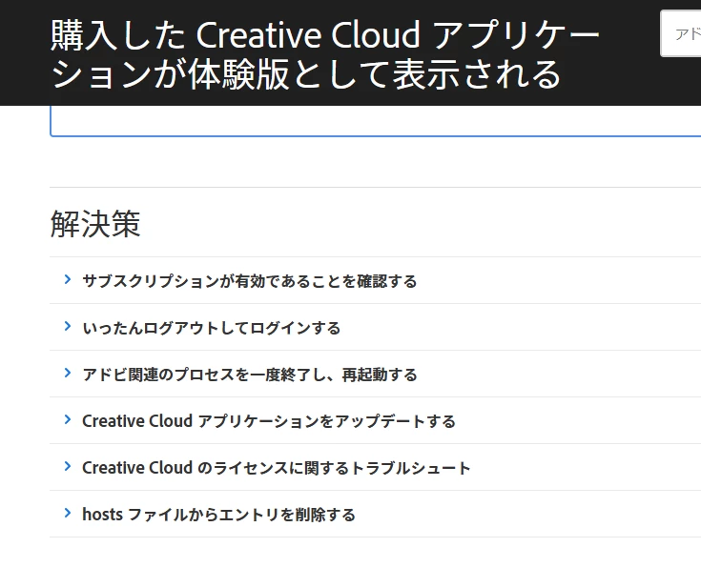Viewport: 701px width, 588px height.
Task: Expand chevron beside サブスクリプションが有効であることを確認する
Action: [x=68, y=279]
